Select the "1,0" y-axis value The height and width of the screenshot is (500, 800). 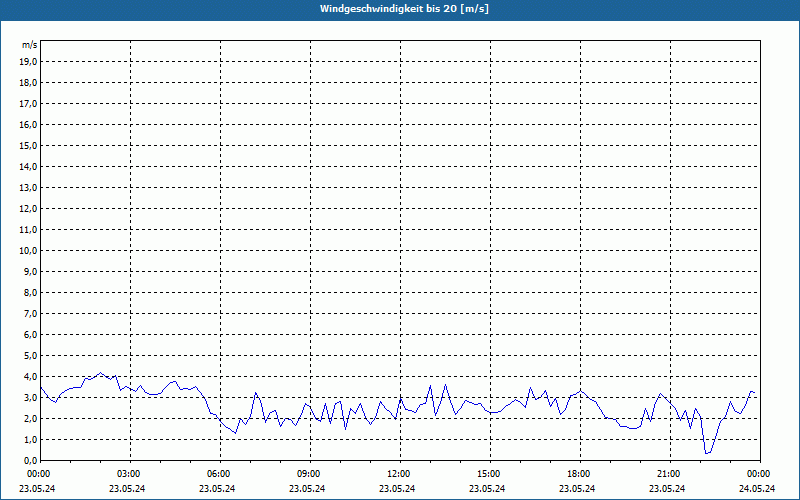tap(30, 439)
